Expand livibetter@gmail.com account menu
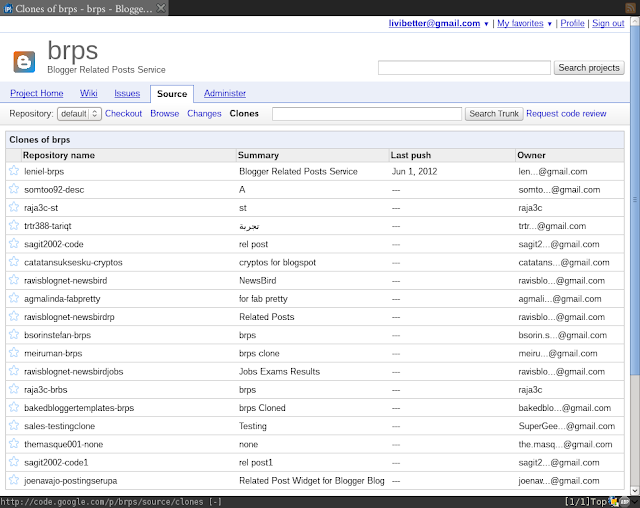 pos(486,24)
